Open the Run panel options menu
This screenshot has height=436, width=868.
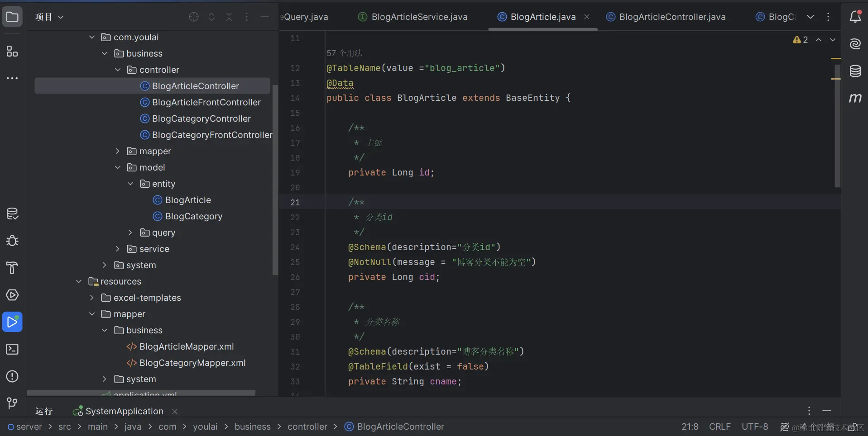(x=809, y=411)
